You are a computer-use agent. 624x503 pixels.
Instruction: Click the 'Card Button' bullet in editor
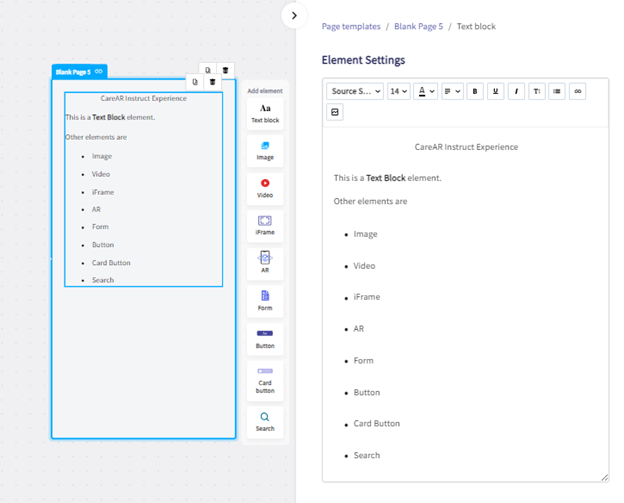tap(376, 423)
